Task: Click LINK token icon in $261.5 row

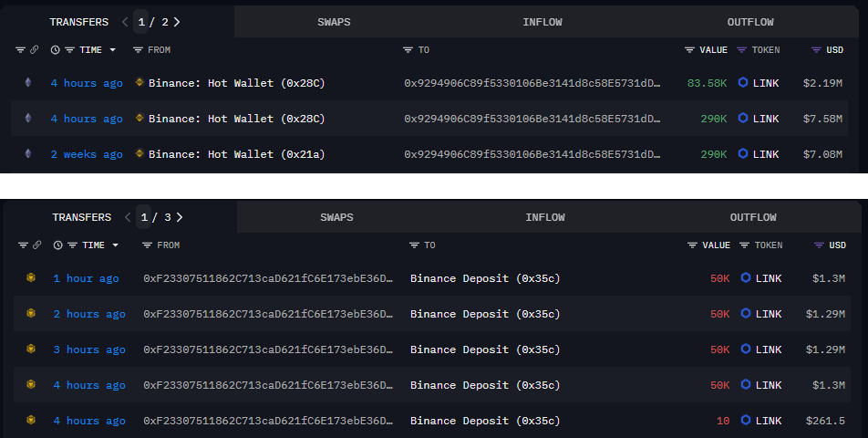Action: click(746, 420)
